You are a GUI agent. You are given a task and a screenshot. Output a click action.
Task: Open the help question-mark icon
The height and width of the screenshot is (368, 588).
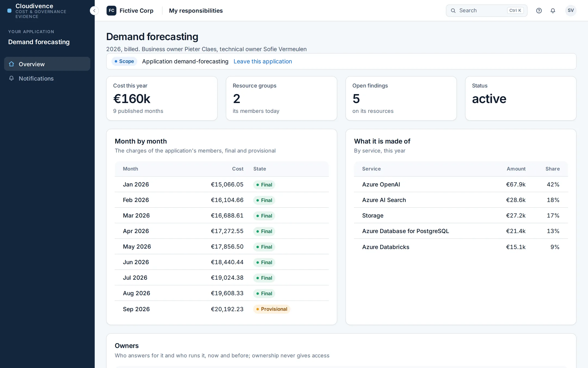[539, 11]
